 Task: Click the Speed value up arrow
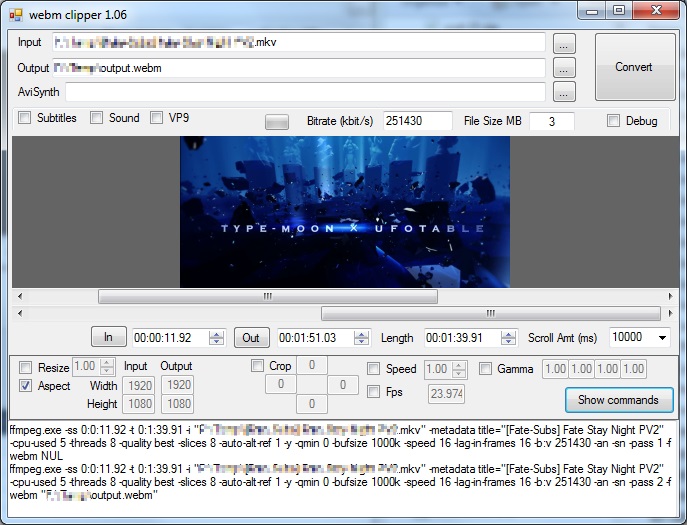tap(459, 365)
